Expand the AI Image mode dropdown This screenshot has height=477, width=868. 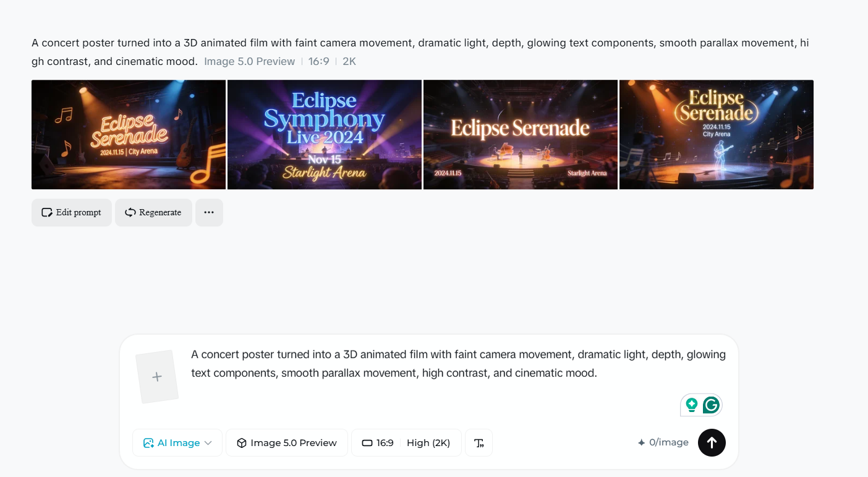177,443
